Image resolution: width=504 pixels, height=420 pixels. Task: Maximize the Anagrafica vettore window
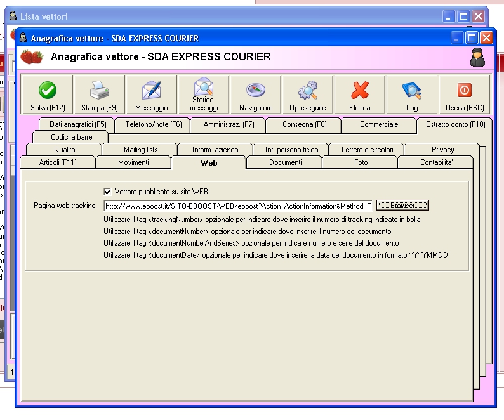(x=472, y=38)
